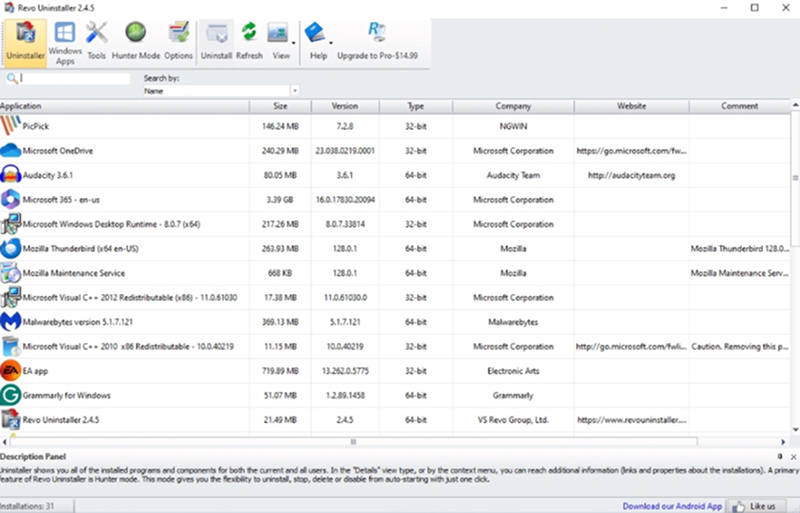Select the PicPick application name

point(36,126)
